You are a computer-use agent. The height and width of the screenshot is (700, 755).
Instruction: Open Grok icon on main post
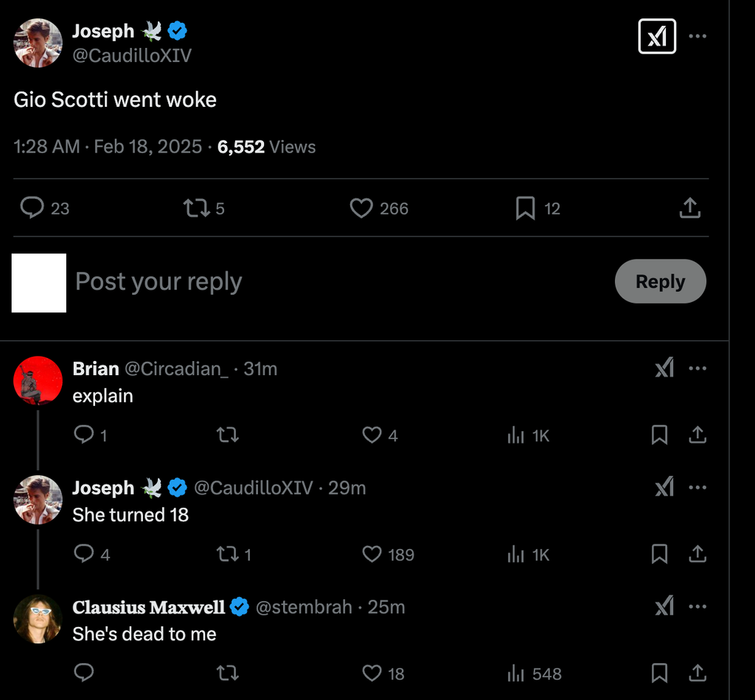click(x=656, y=36)
